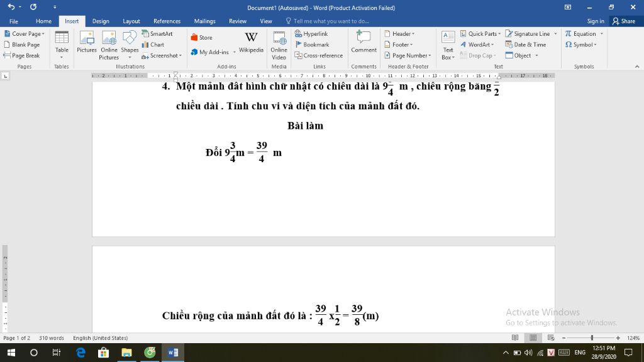
Task: Add a new Comment
Action: (x=364, y=42)
